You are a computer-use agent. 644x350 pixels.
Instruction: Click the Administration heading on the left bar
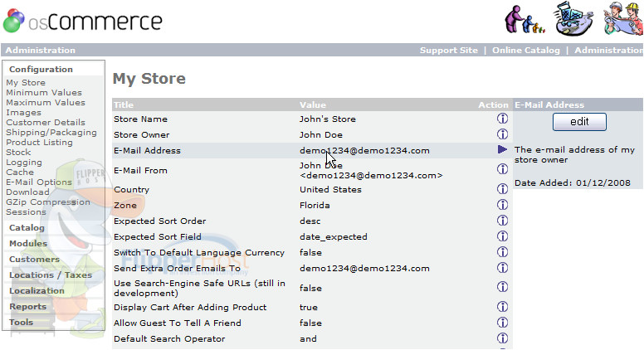[x=40, y=50]
